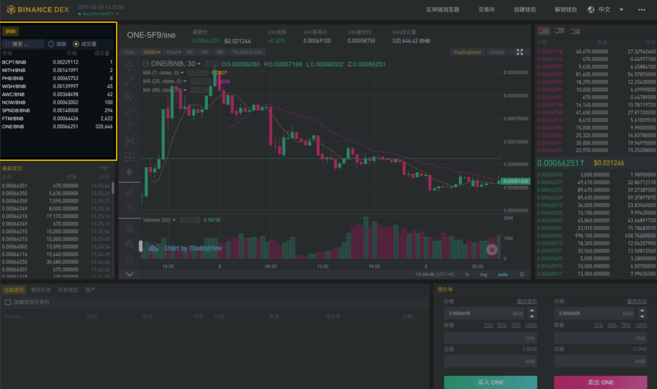This screenshot has height=389, width=657.
Task: Check the hide other trading pairs checkbox
Action: point(8,302)
